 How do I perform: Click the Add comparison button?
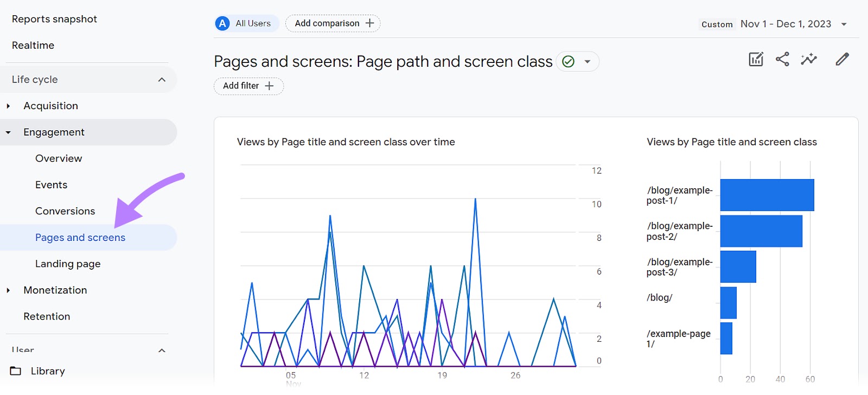tap(333, 23)
